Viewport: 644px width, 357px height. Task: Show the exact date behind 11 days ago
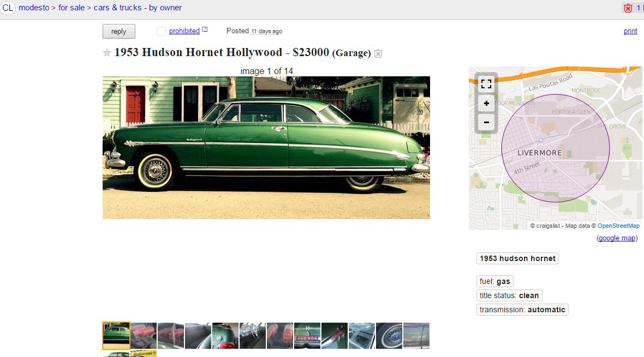(x=266, y=31)
